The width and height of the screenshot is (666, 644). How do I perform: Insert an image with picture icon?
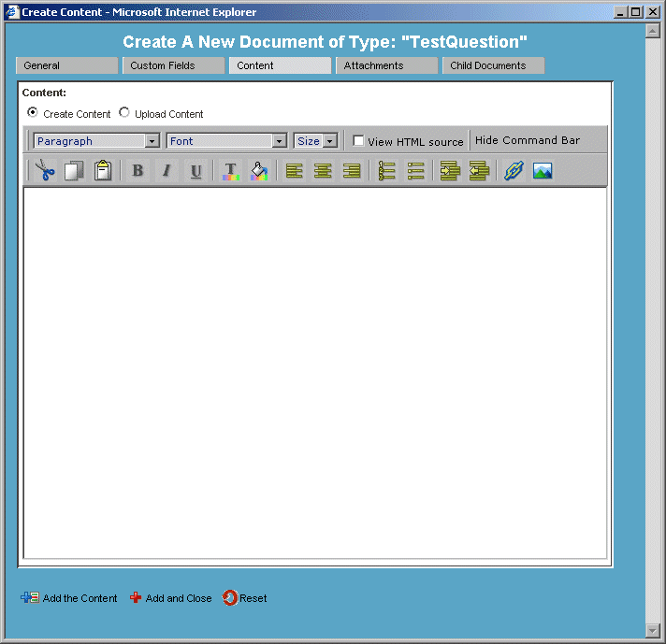point(543,171)
